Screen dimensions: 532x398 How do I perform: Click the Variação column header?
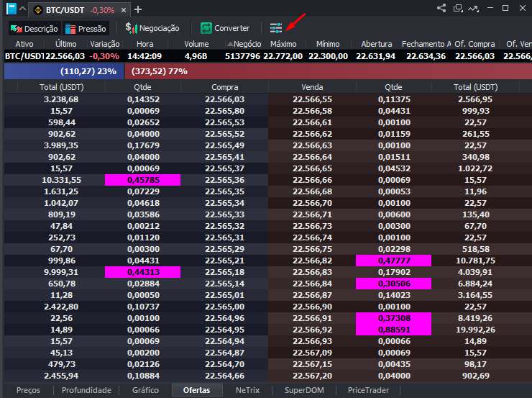click(x=104, y=44)
